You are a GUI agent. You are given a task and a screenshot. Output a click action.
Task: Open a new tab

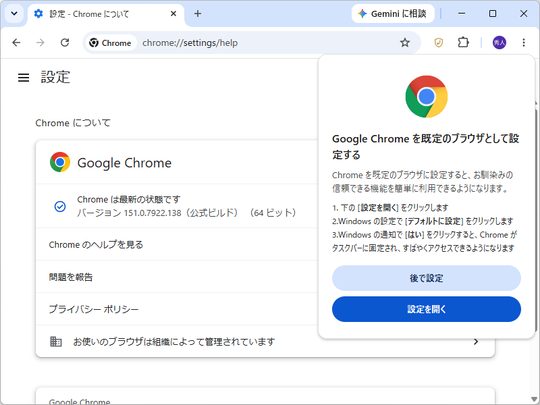tap(197, 14)
